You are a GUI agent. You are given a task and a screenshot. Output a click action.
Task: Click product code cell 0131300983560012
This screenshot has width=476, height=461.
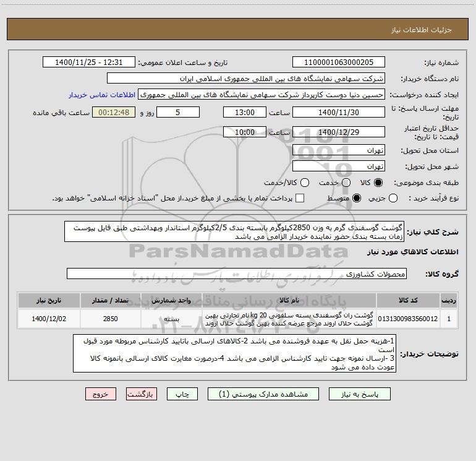(x=408, y=319)
